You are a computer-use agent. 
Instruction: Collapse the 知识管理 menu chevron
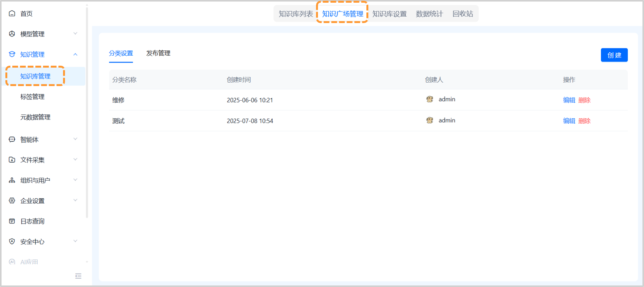point(75,54)
